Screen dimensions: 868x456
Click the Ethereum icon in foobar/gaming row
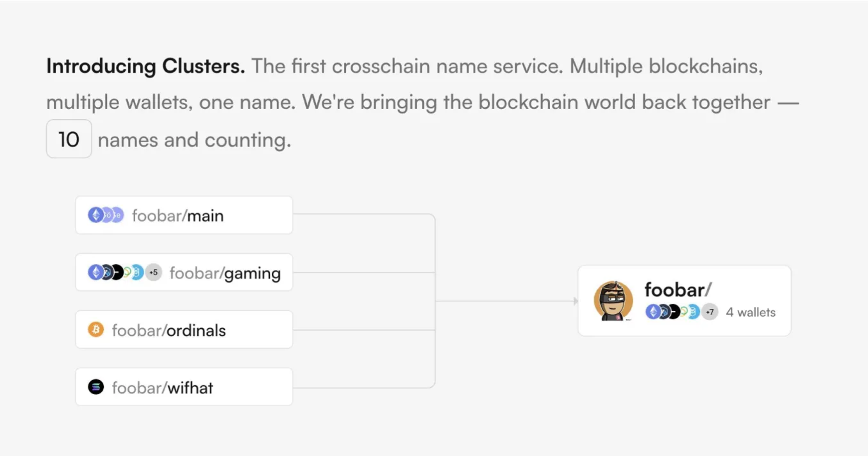click(x=95, y=272)
